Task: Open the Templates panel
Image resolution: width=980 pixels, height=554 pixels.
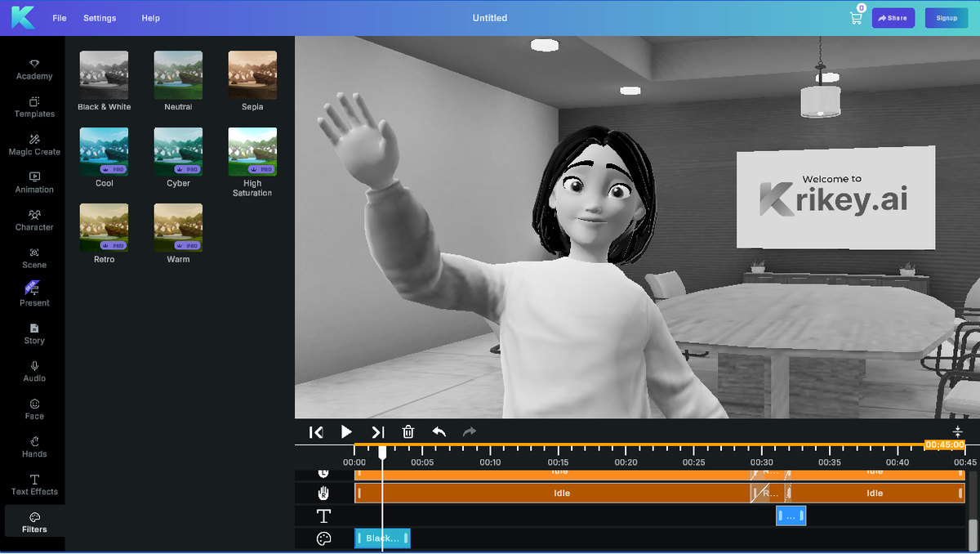Action: 33,108
